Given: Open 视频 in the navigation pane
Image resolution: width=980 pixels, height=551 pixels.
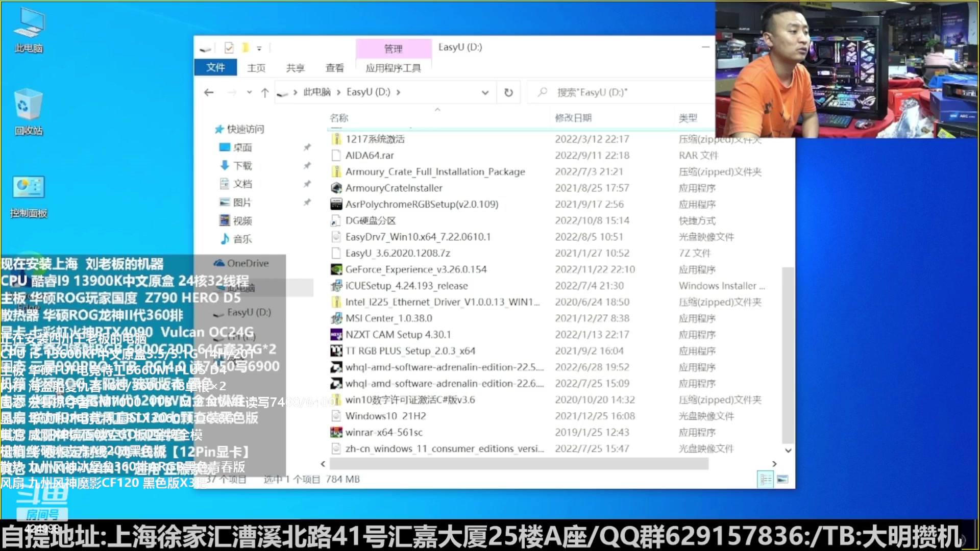Looking at the screenshot, I should [236, 221].
